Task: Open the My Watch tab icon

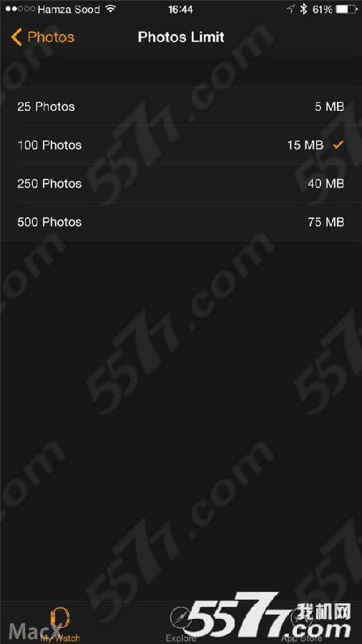Action: point(60,618)
